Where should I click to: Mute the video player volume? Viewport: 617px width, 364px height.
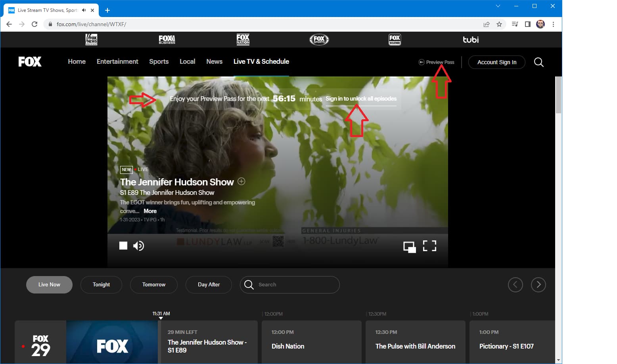(x=138, y=246)
